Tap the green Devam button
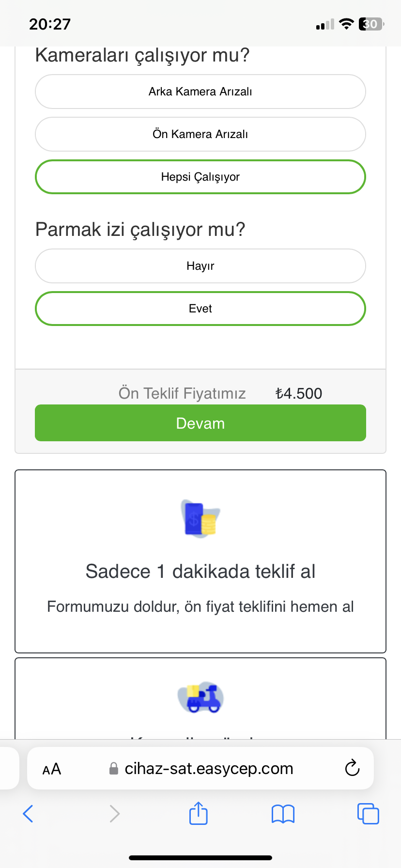Image resolution: width=401 pixels, height=868 pixels. 200,423
